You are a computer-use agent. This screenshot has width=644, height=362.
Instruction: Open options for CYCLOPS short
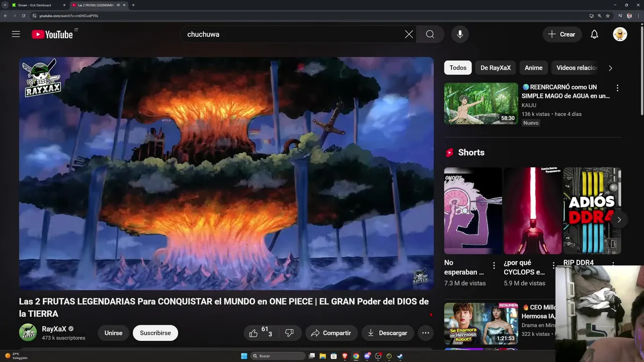click(553, 265)
